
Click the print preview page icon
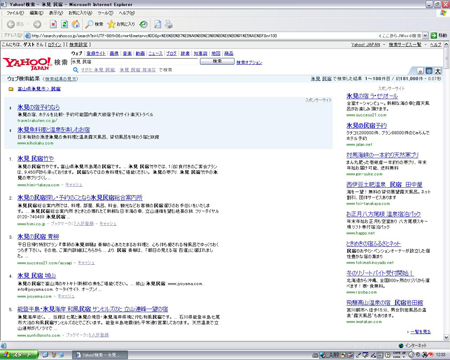point(158,24)
